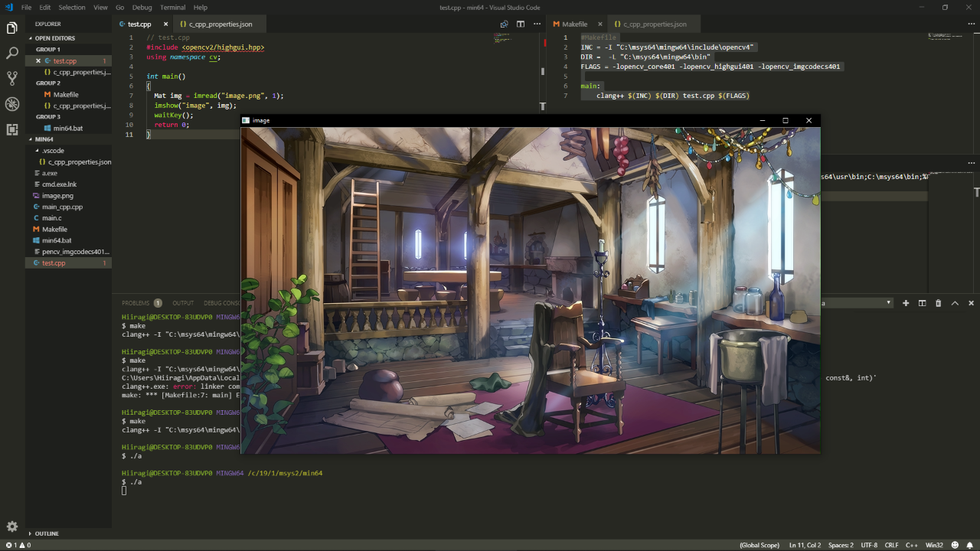Close test.cpp in Open Editors list
The height and width of the screenshot is (551, 980).
(x=38, y=60)
